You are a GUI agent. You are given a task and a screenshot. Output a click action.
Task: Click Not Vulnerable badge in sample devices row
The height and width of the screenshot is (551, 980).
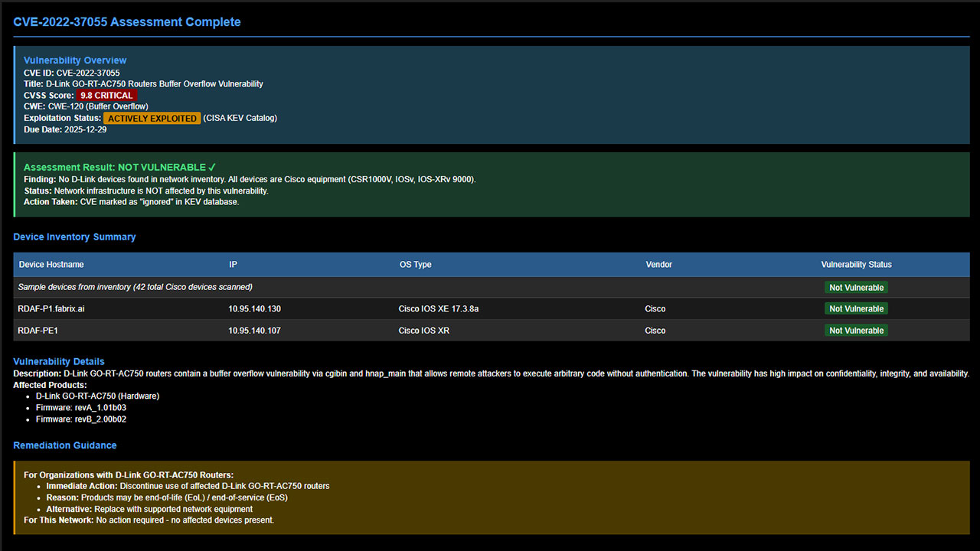[x=856, y=288]
